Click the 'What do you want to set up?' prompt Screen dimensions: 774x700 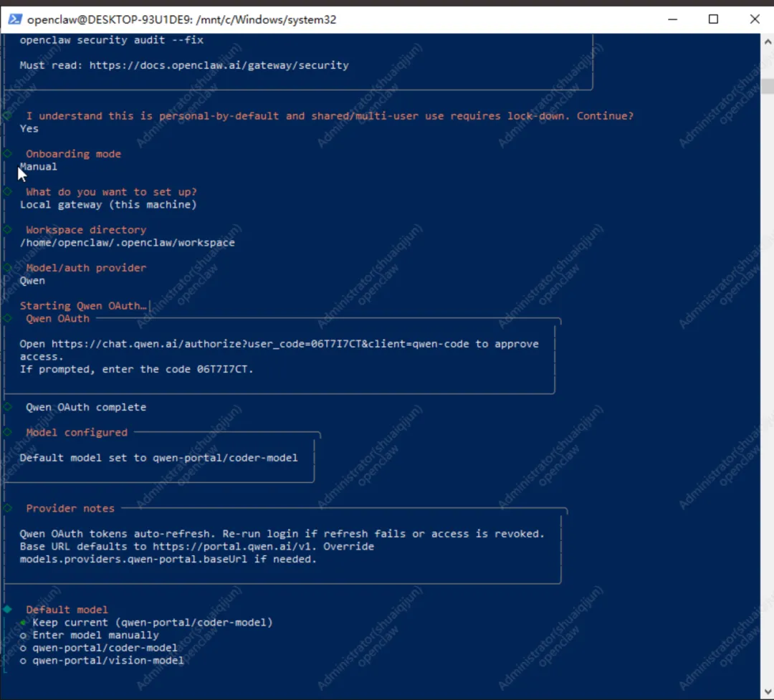(112, 192)
